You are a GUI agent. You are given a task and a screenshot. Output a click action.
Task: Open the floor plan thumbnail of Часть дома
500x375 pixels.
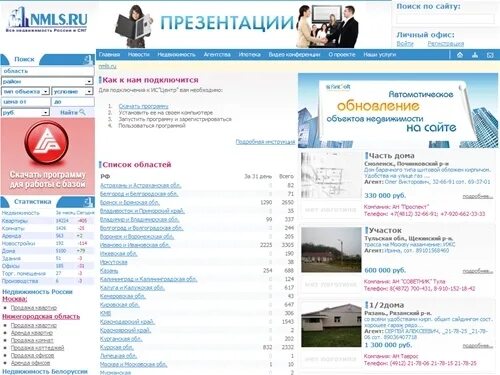point(331,175)
